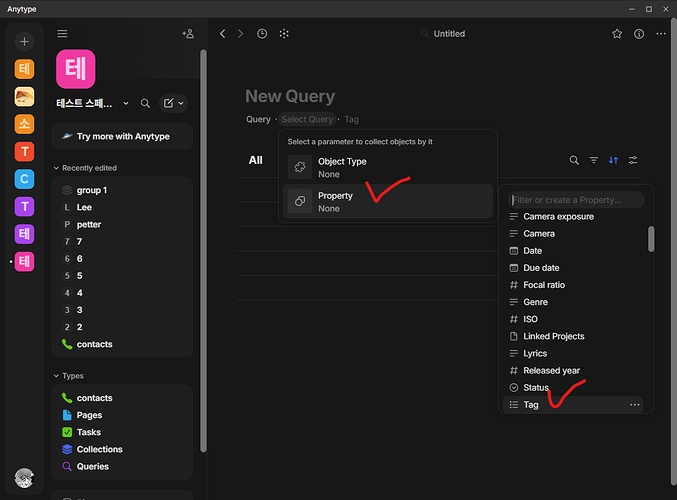This screenshot has width=677, height=500.
Task: Toggle the sidebar hamburger menu
Action: [62, 34]
